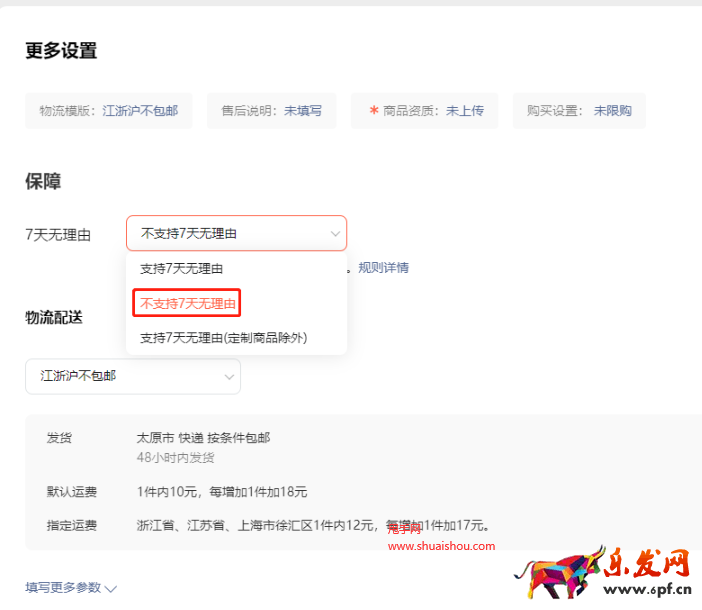Click the down chevron after 填写更多参数
Image resolution: width=702 pixels, height=610 pixels.
point(111,588)
